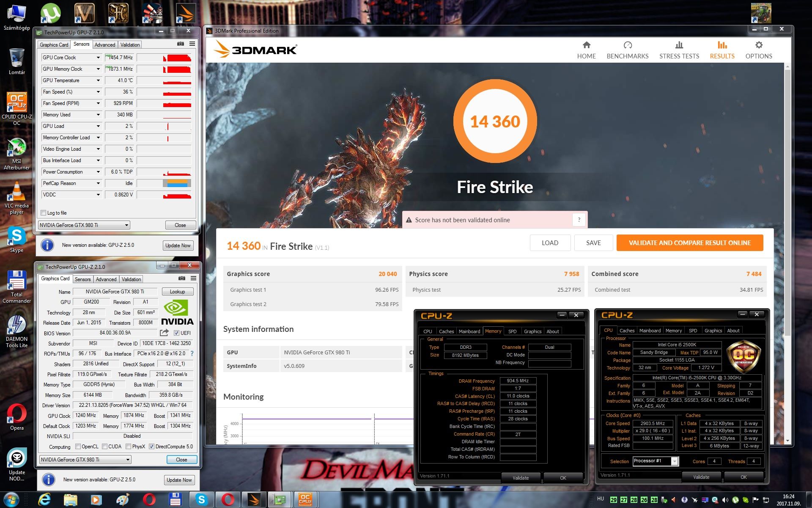Click the GPU Load sensor graph

[164, 126]
